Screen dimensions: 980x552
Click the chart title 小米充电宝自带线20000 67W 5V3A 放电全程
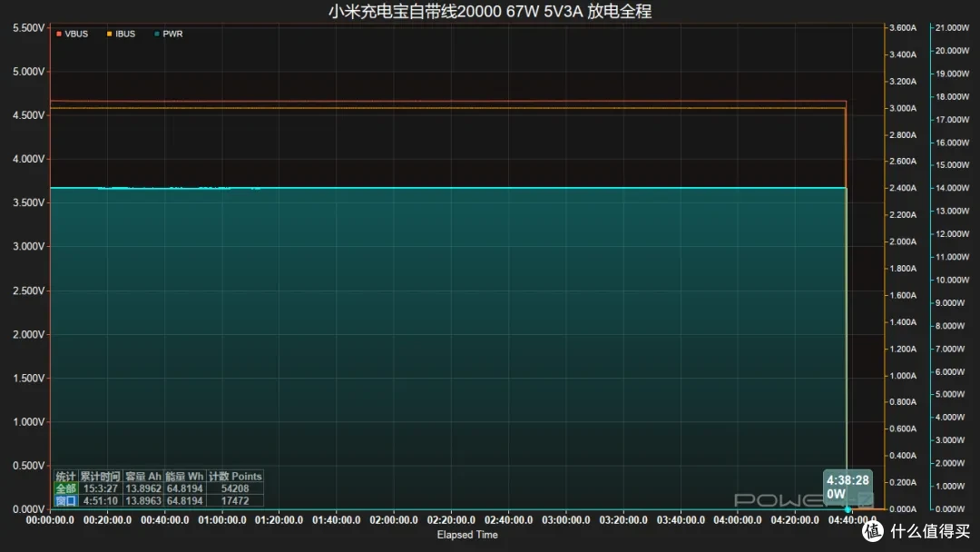point(490,11)
